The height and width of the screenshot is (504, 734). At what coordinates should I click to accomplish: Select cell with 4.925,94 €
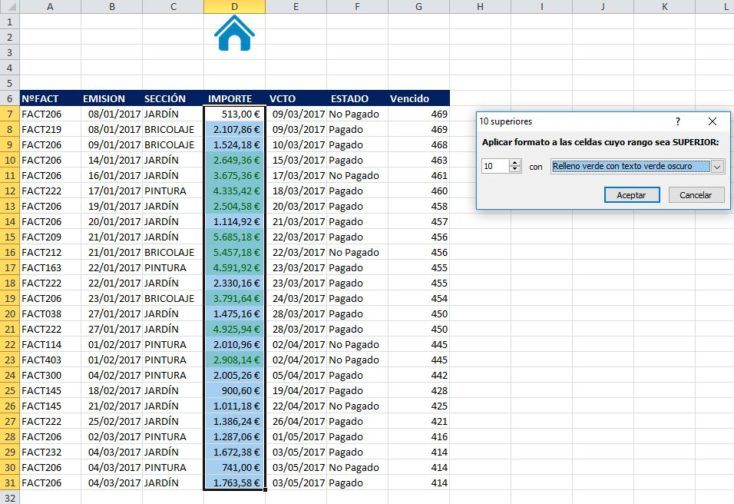coord(234,329)
